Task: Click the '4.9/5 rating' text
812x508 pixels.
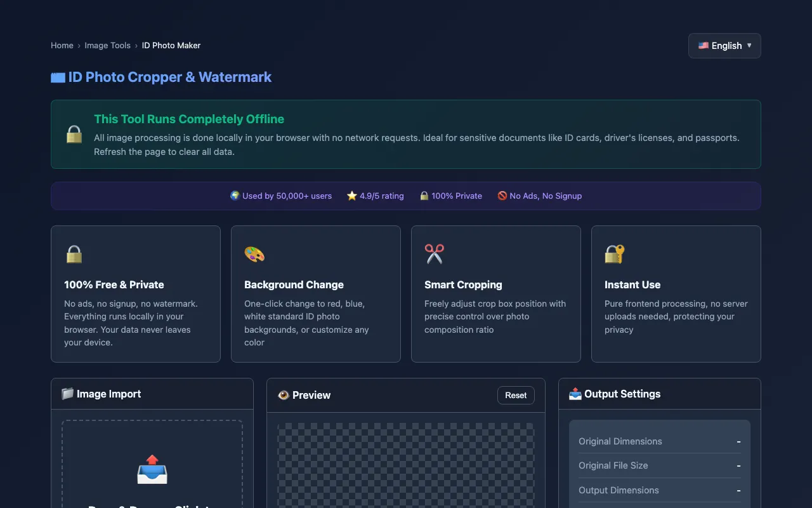Action: pos(382,196)
